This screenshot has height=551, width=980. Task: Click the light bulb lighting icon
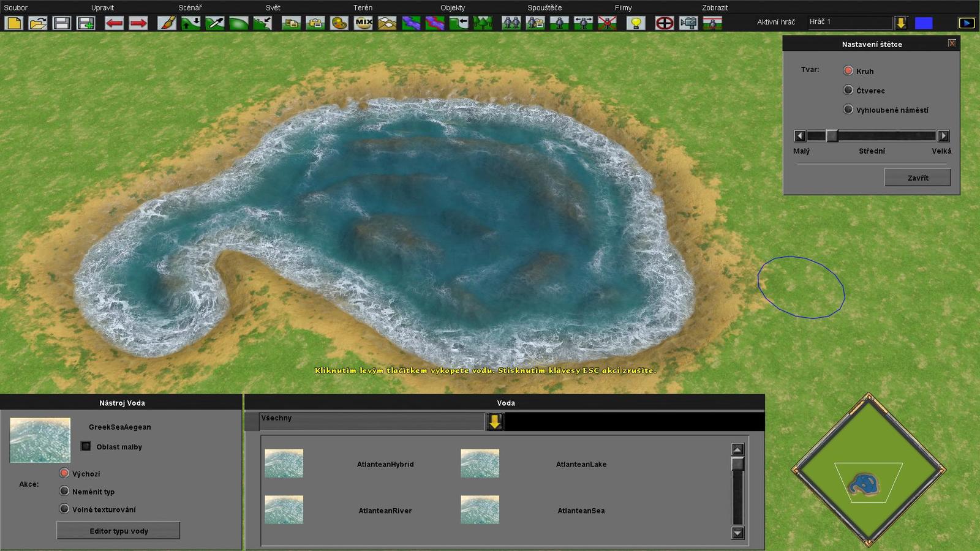pyautogui.click(x=636, y=23)
